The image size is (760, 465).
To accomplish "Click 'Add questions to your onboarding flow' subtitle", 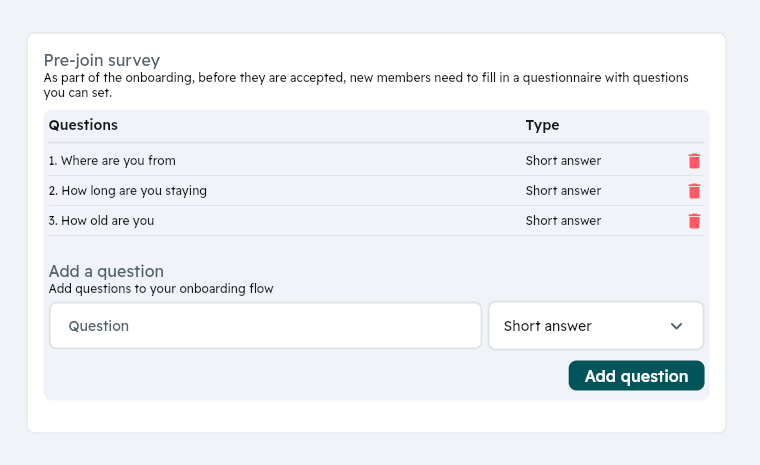I will click(x=161, y=289).
